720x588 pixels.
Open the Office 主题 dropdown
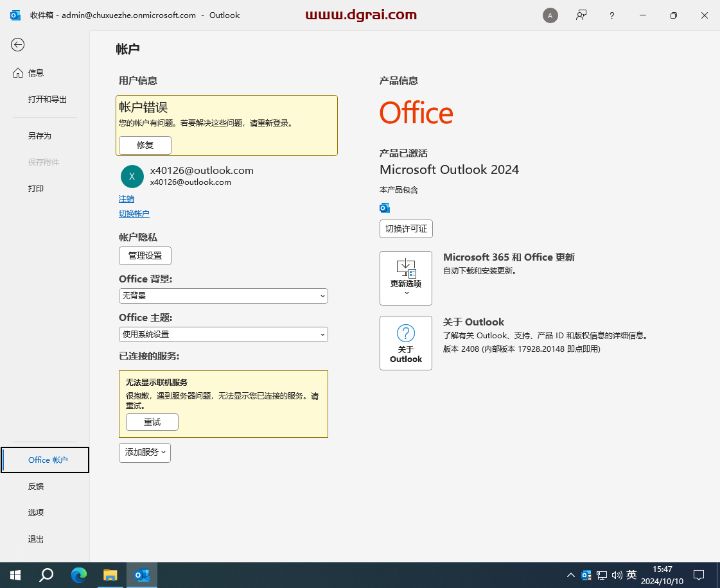223,334
